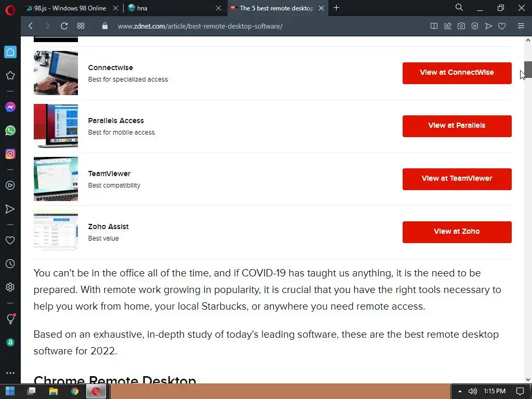Click 'Best for specialized access' text
This screenshot has width=532, height=399.
[x=128, y=79]
